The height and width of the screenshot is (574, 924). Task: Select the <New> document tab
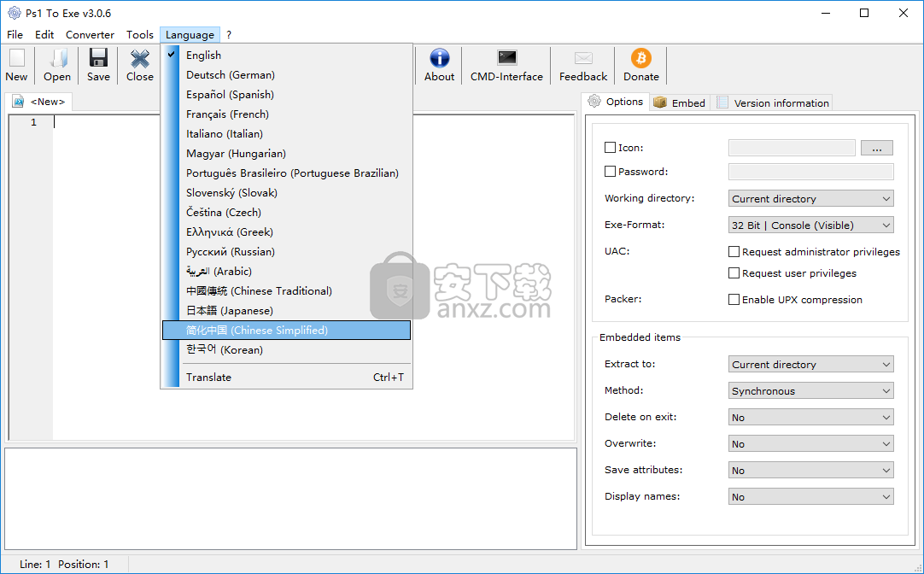point(39,102)
